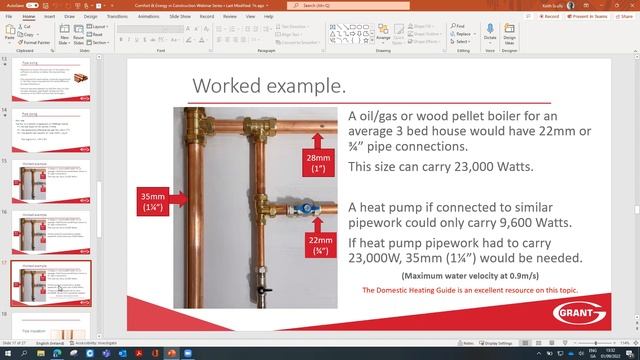Select slide 14 thumbnail

[51, 131]
